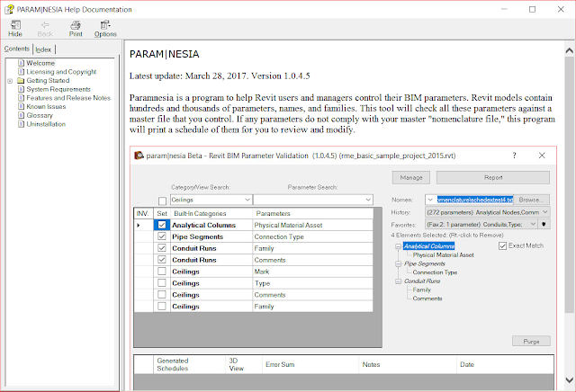This screenshot has width=576, height=392.
Task: Click the Welcome page icon
Action: [22, 63]
